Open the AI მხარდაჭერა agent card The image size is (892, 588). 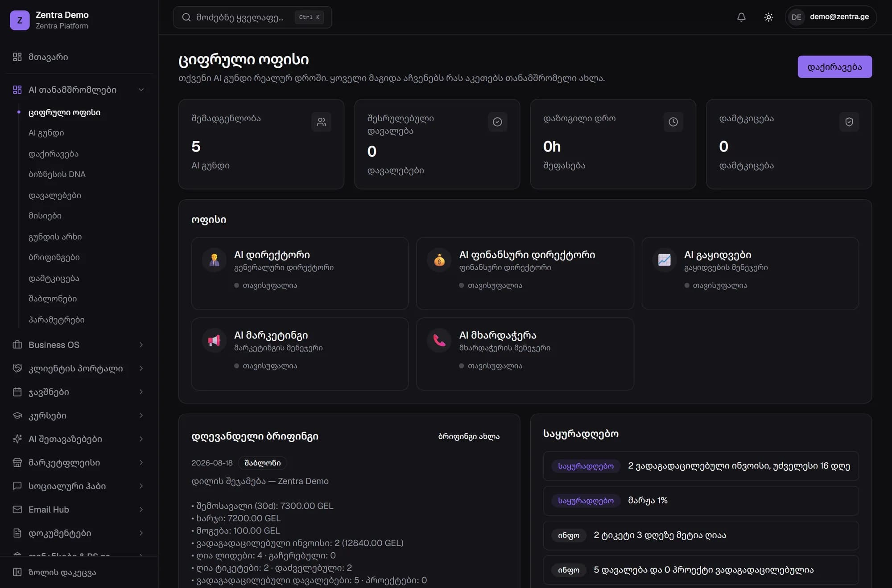point(525,354)
